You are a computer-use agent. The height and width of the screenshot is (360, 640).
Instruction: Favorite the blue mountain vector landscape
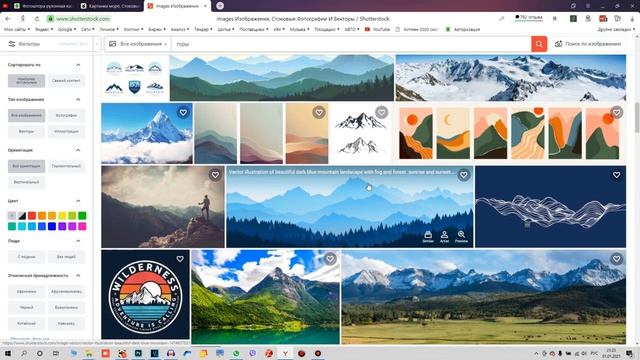464,175
